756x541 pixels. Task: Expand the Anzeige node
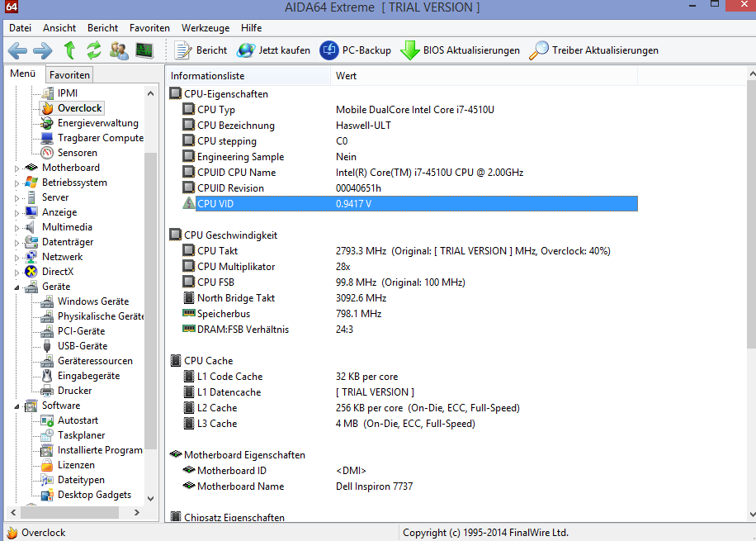pos(17,213)
